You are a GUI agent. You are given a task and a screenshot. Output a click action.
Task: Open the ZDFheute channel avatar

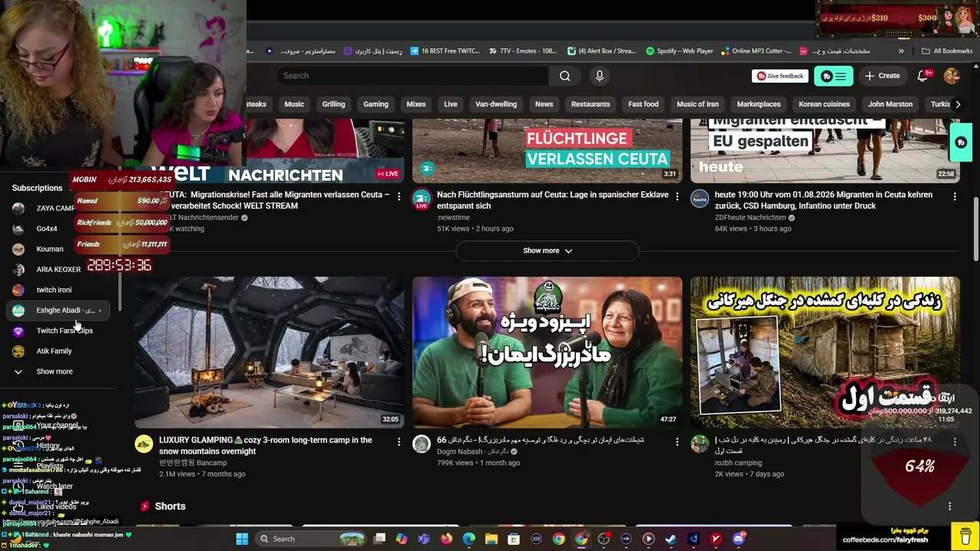coord(700,199)
